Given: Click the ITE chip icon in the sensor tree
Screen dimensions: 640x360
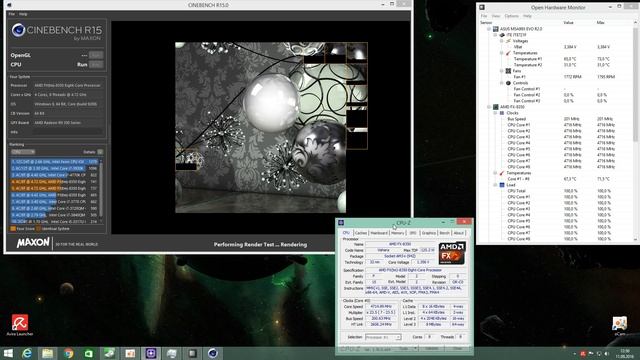Looking at the screenshot, I should coord(502,35).
